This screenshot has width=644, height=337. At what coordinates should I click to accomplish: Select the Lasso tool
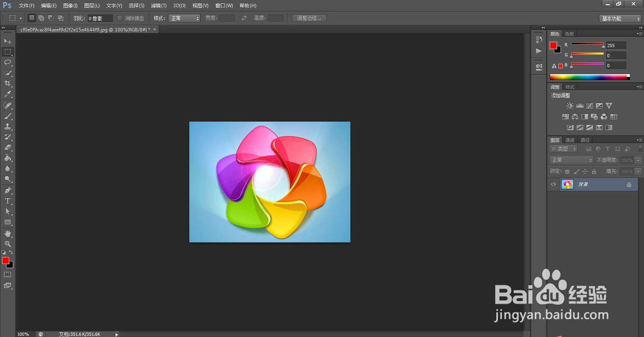8,62
